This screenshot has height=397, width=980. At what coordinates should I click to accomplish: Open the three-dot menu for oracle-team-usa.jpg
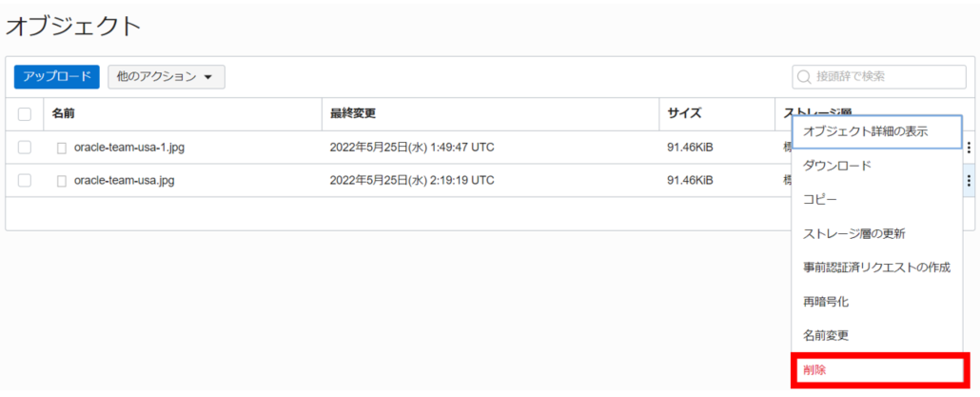tap(969, 181)
